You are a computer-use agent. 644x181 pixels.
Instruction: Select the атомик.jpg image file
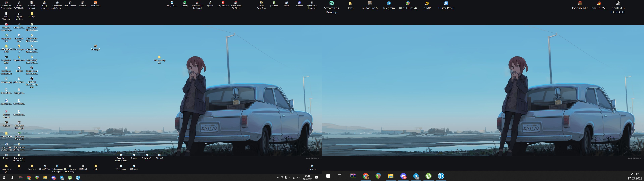click(x=6, y=80)
